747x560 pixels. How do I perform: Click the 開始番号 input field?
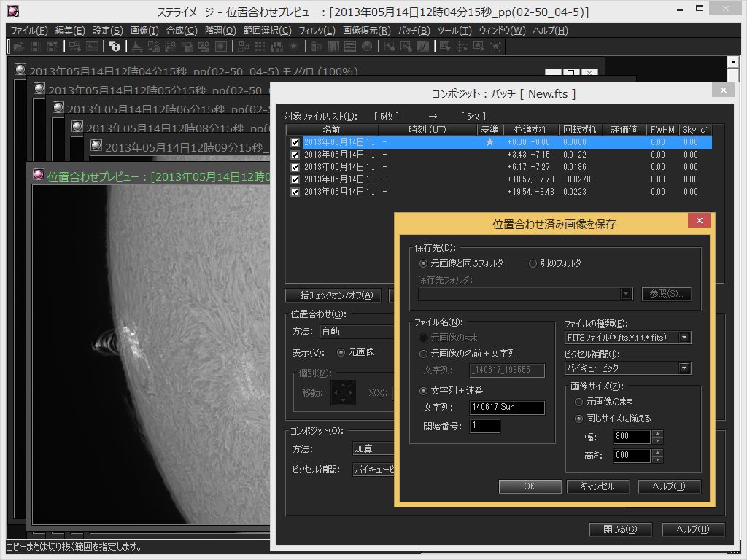point(484,426)
